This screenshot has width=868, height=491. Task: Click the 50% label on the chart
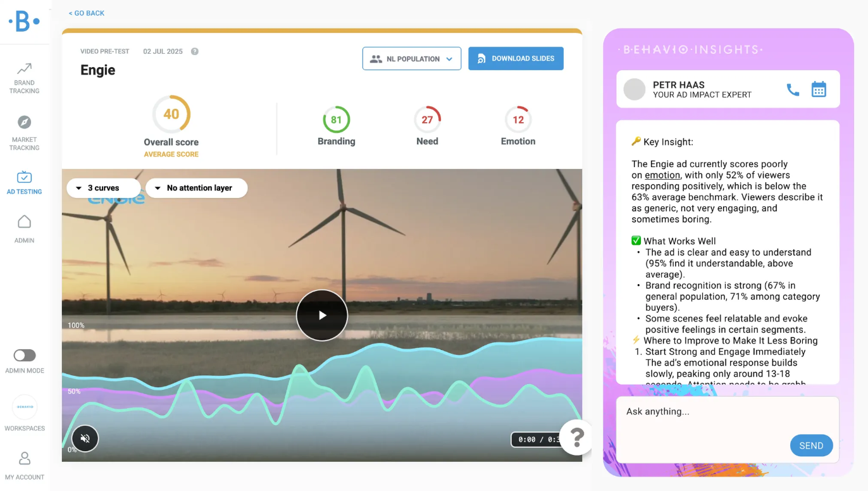[74, 392]
